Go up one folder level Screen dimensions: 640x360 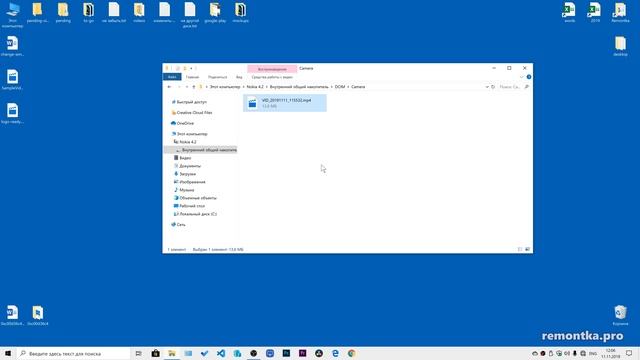click(x=193, y=87)
